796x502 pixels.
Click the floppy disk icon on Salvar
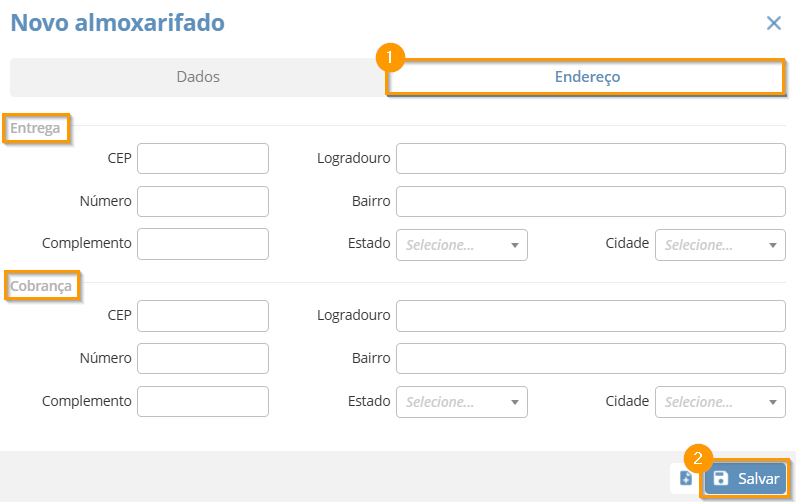click(721, 478)
